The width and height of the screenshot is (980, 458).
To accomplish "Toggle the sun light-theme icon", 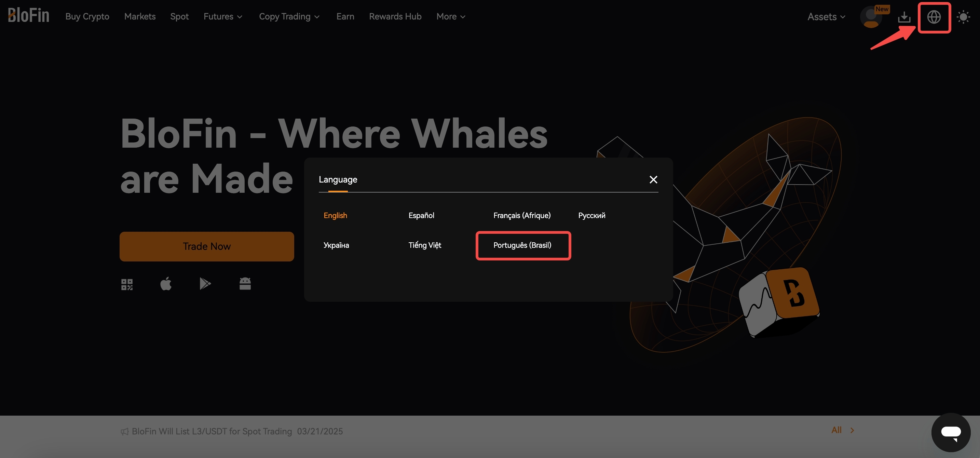I will click(x=963, y=17).
